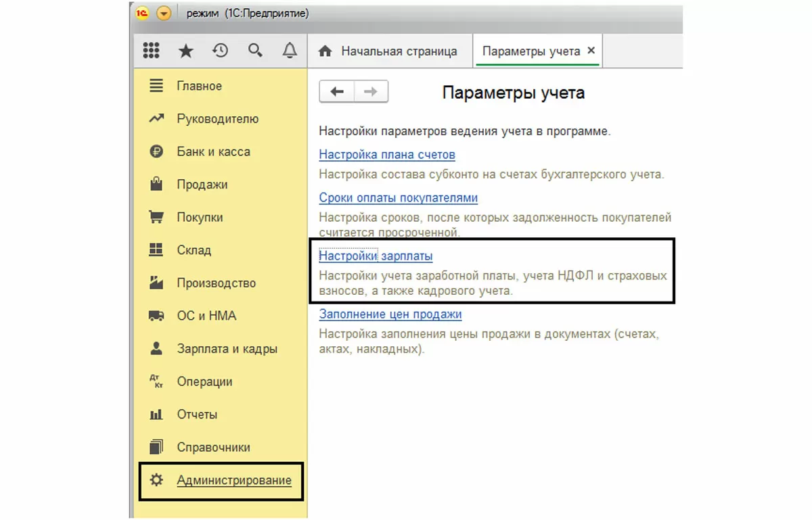Select Зарплата и кадры in sidebar

tap(227, 349)
